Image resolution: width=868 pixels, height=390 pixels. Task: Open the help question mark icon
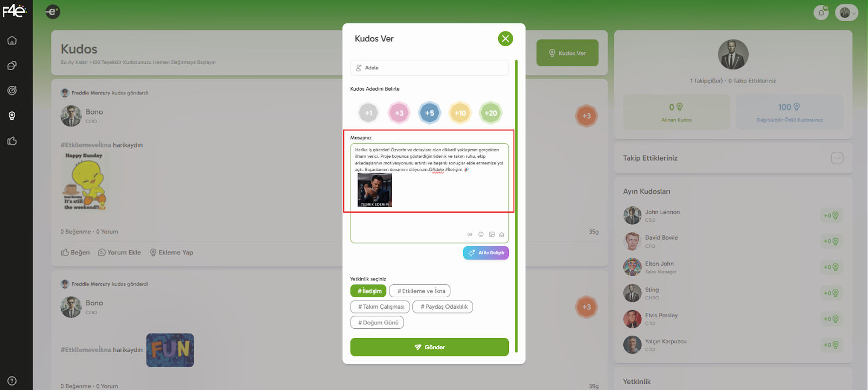[12, 381]
